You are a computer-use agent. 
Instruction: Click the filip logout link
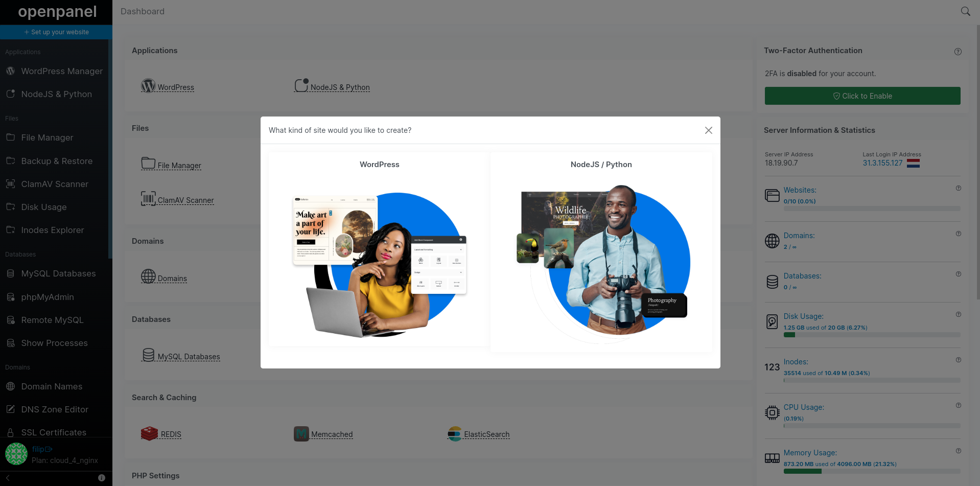click(42, 449)
